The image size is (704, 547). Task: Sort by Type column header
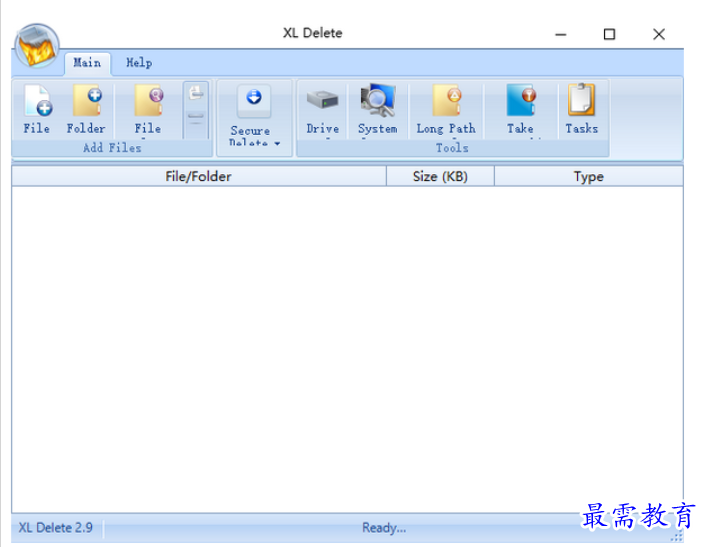tap(589, 176)
